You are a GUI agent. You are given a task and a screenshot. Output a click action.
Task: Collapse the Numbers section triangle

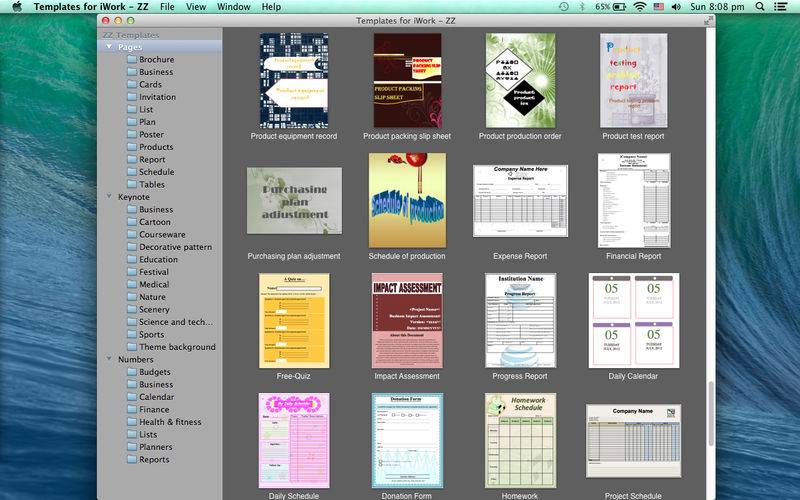tap(109, 359)
